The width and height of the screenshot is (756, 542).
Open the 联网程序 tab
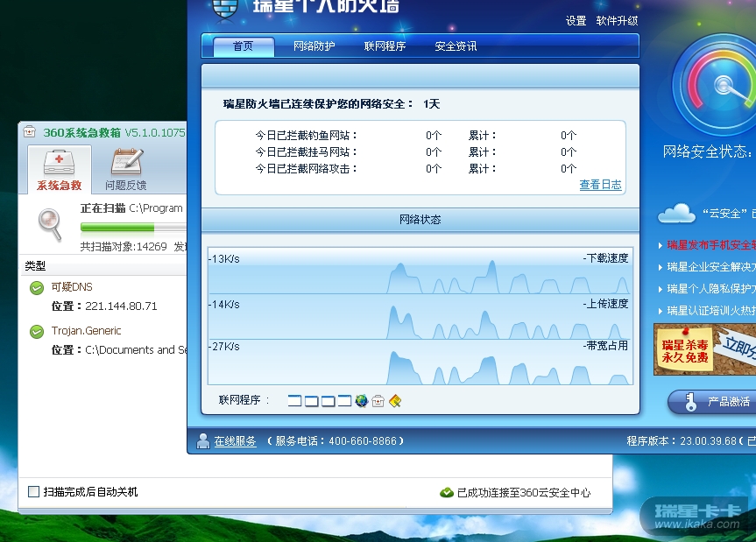point(385,46)
